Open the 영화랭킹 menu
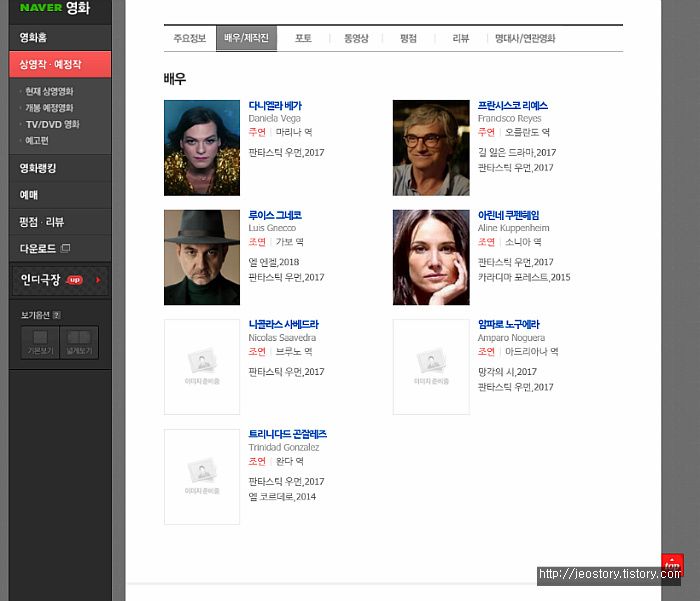The height and width of the screenshot is (601, 700). [60, 168]
